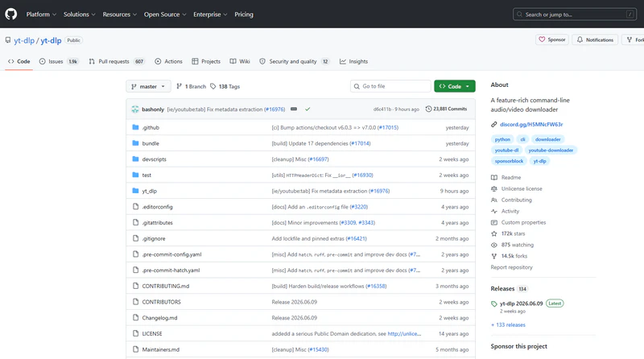Open Unlicense license scale icon
The image size is (644, 359).
coord(494,188)
